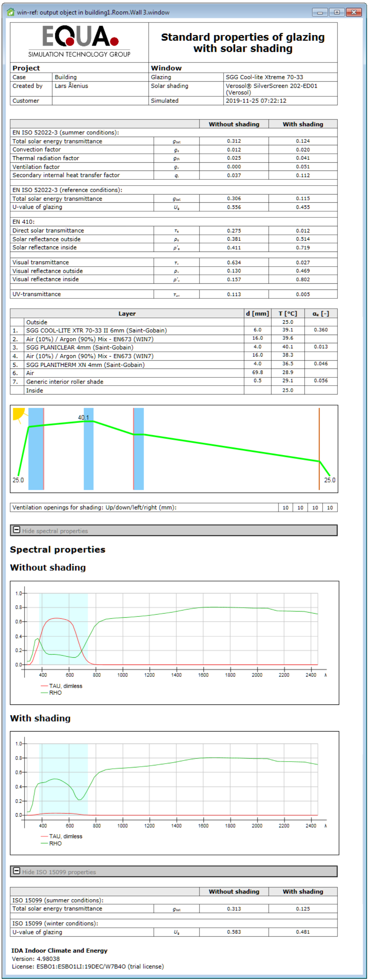Image resolution: width=368 pixels, height=980 pixels.
Task: Click the TAU legend entry in With shading chart
Action: click(65, 836)
